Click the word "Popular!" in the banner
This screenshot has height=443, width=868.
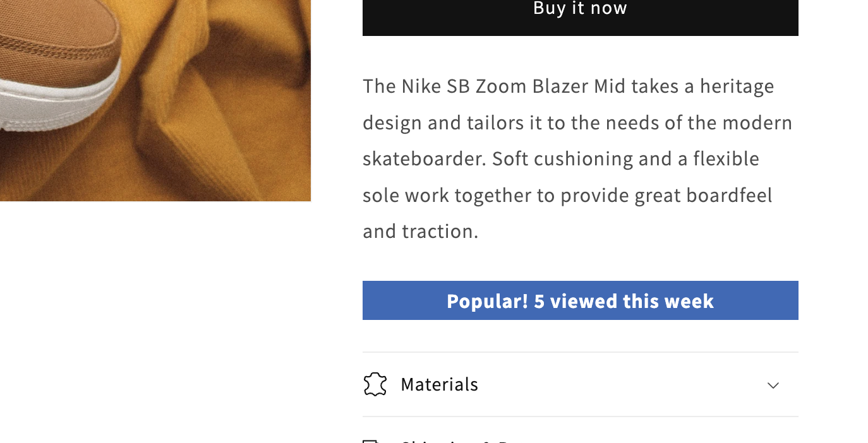(x=487, y=301)
